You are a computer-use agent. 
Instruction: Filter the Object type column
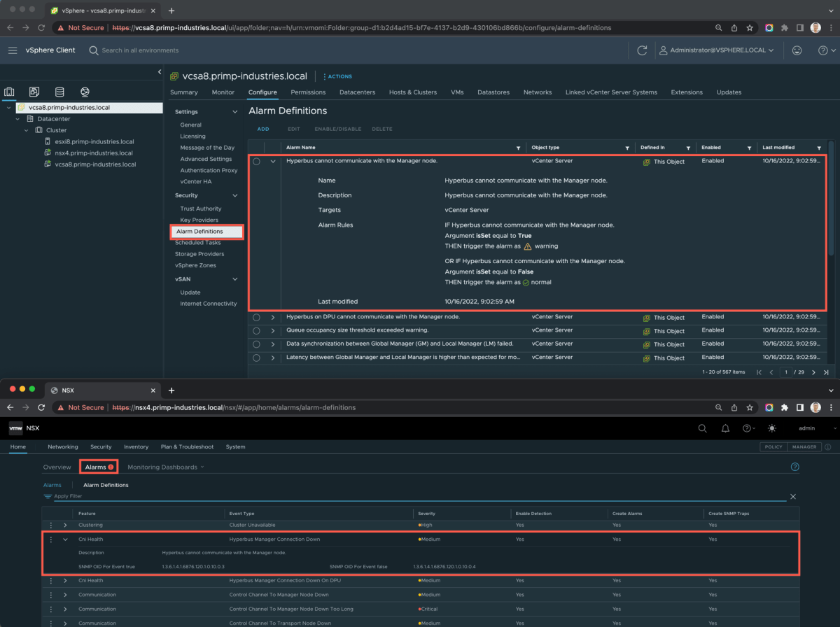[626, 148]
